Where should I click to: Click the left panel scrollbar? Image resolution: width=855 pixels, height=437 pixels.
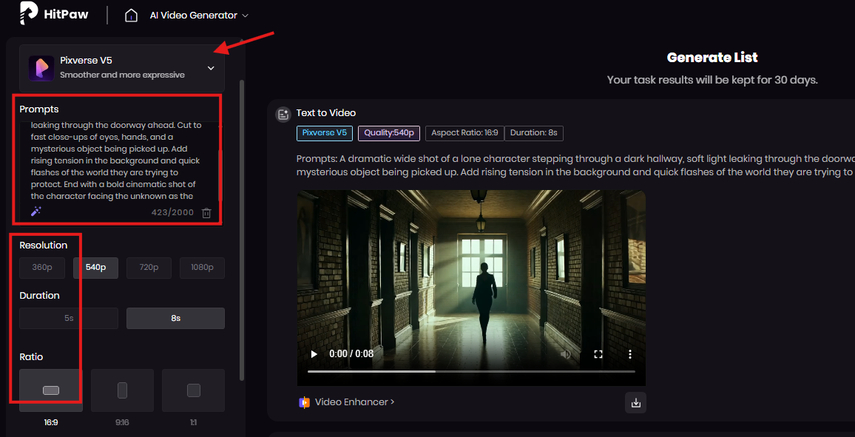pos(242,229)
